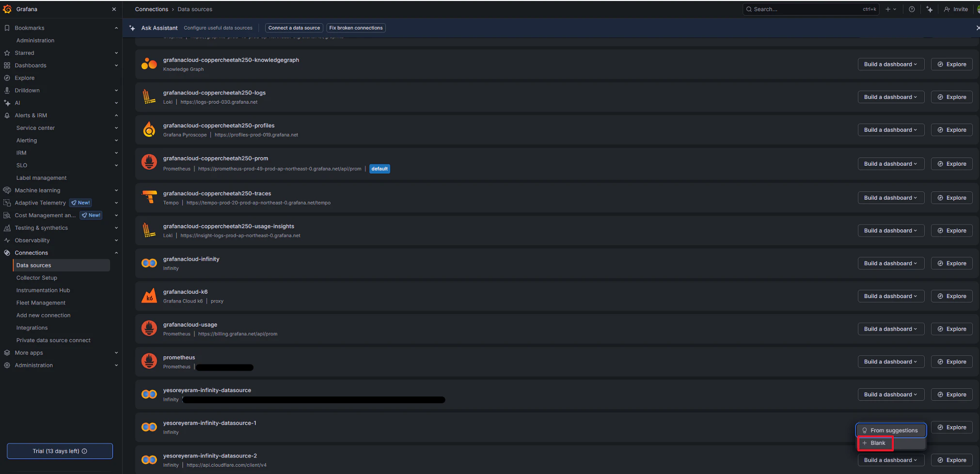Click the Connections plug icon in sidebar
This screenshot has width=980, height=474.
point(7,253)
